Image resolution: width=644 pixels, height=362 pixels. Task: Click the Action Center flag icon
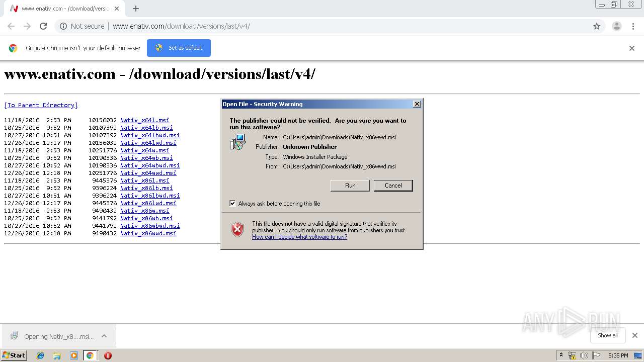pyautogui.click(x=596, y=355)
